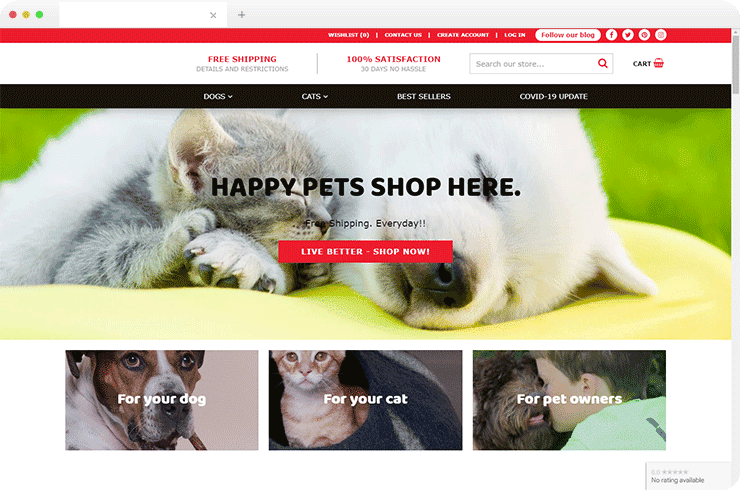The image size is (740, 490).
Task: Open a new browser tab
Action: tap(241, 15)
